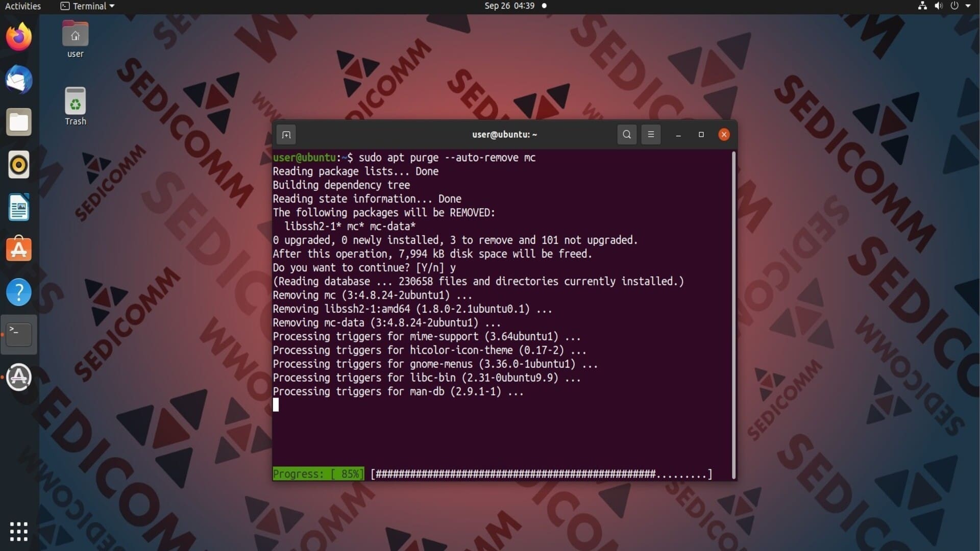Expand the system menu arrow
Screen dimensions: 980x551
968,6
